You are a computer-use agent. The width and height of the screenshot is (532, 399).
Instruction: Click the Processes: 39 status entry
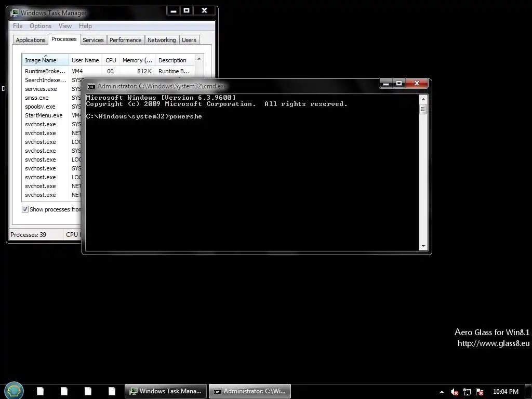click(28, 234)
